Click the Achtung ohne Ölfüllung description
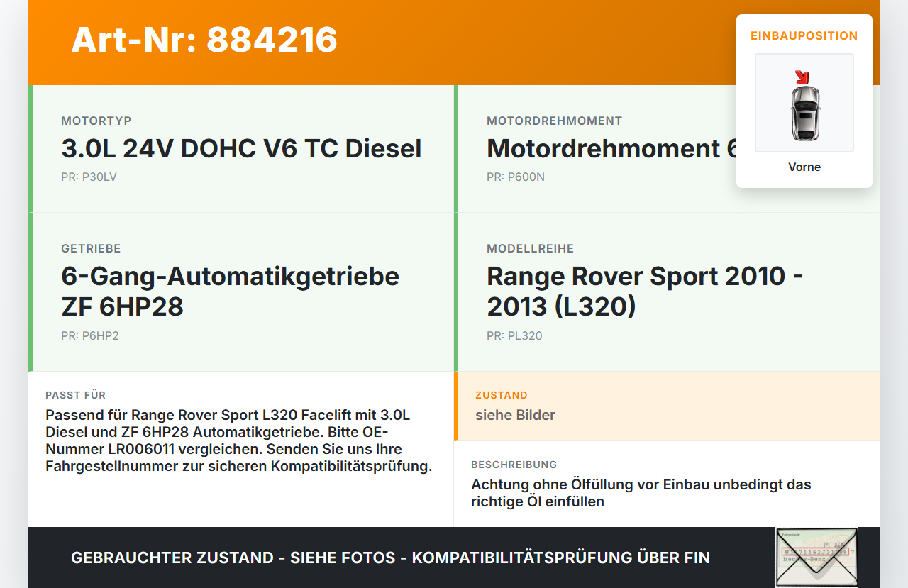 [641, 493]
